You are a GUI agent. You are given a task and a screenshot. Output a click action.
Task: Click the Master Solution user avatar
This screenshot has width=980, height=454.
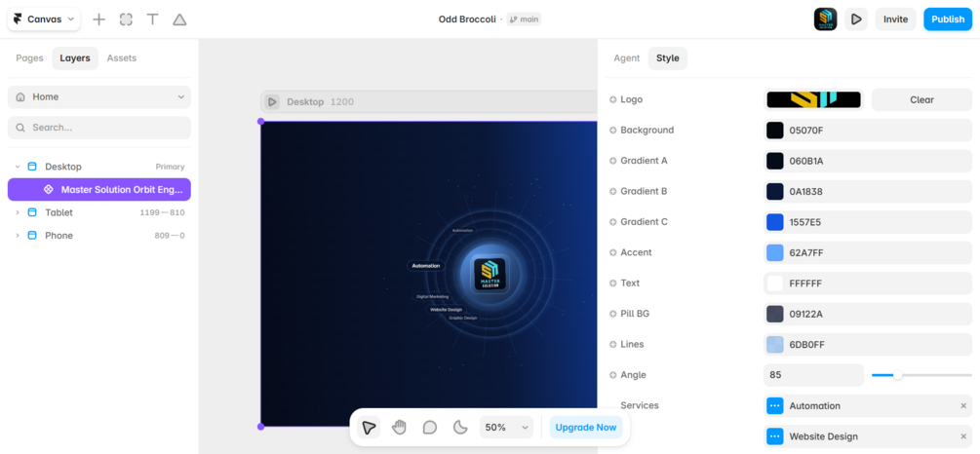(825, 19)
